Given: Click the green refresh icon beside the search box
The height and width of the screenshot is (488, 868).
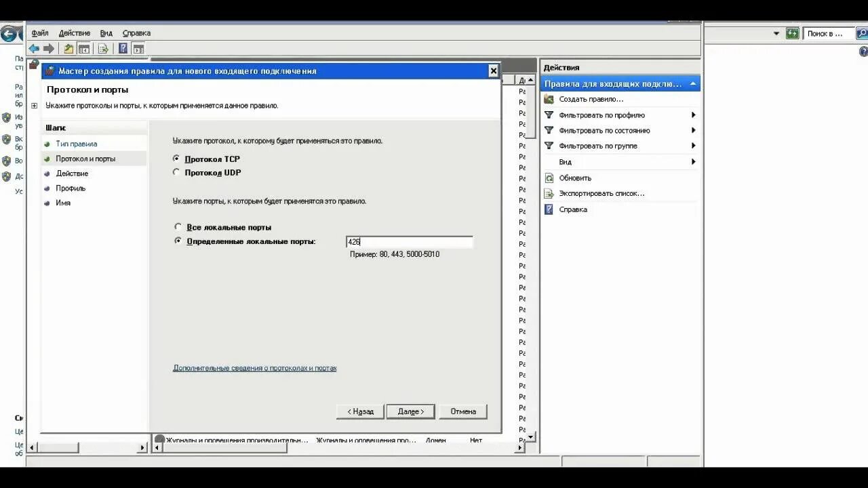Looking at the screenshot, I should point(792,33).
